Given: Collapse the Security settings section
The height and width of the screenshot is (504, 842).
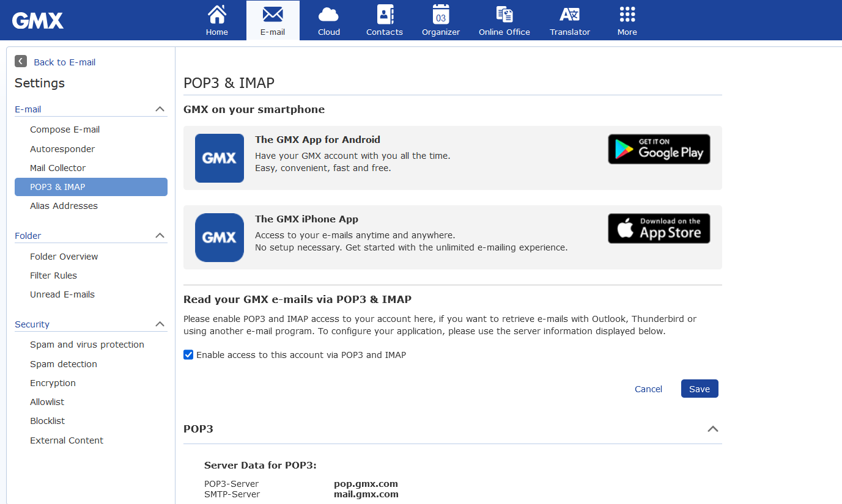Looking at the screenshot, I should [x=160, y=324].
